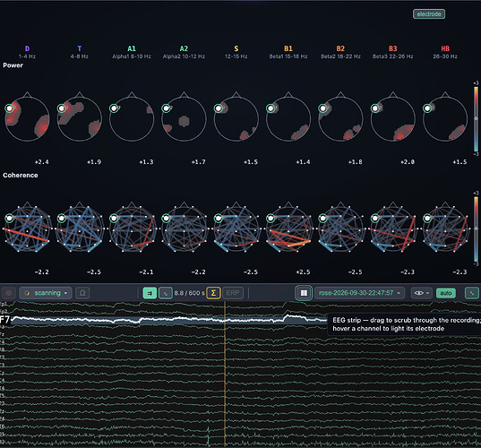Click the Coherence row label
The width and height of the screenshot is (481, 448).
pyautogui.click(x=21, y=176)
